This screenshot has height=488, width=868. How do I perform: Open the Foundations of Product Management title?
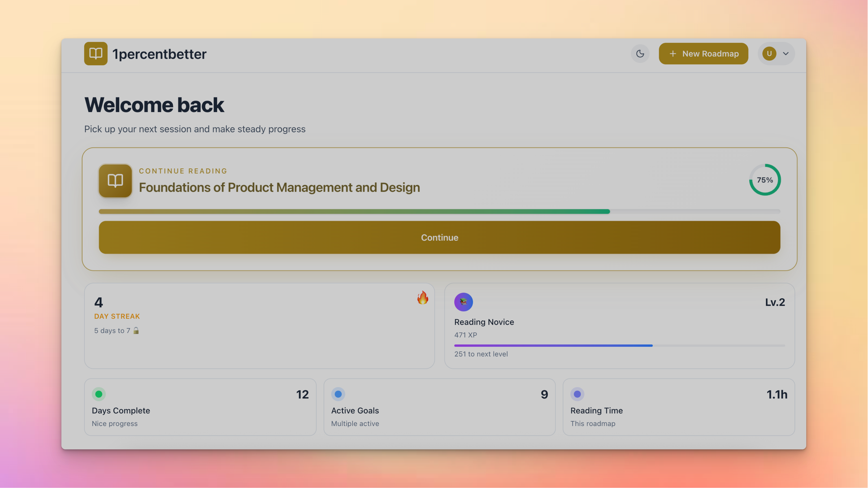[279, 188]
